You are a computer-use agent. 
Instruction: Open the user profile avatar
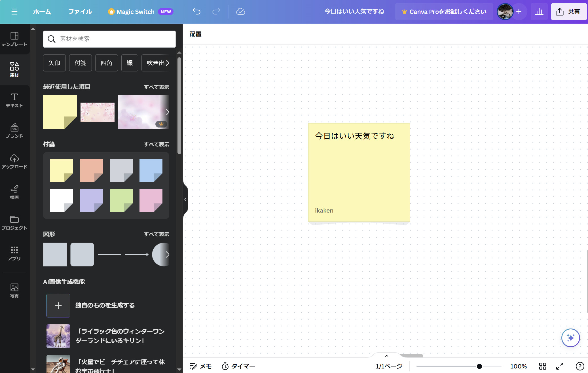click(505, 12)
